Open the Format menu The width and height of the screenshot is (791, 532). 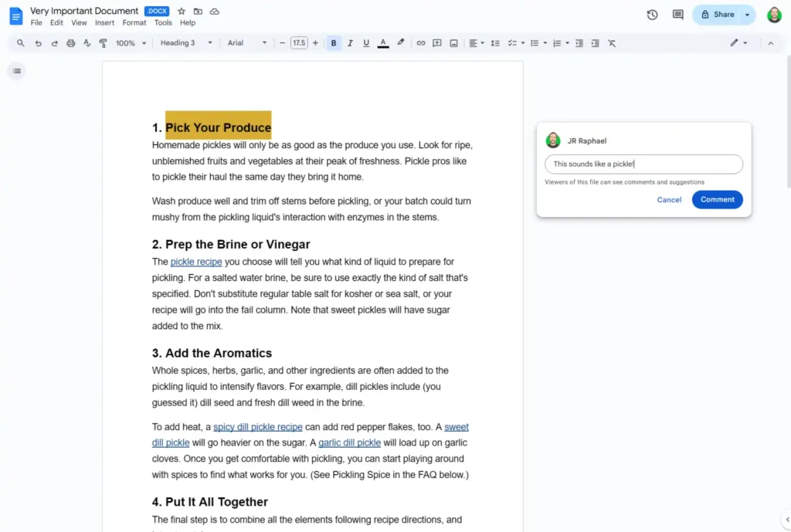tap(134, 23)
